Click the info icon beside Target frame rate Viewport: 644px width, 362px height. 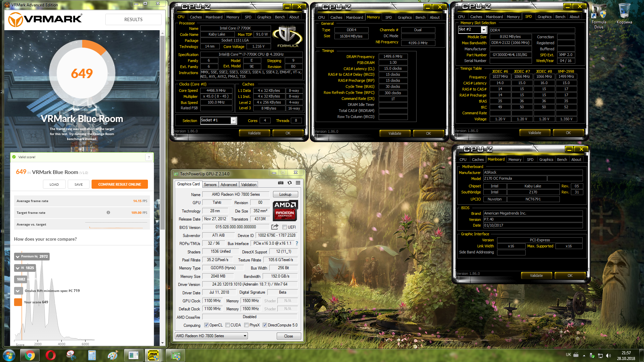pyautogui.click(x=108, y=213)
